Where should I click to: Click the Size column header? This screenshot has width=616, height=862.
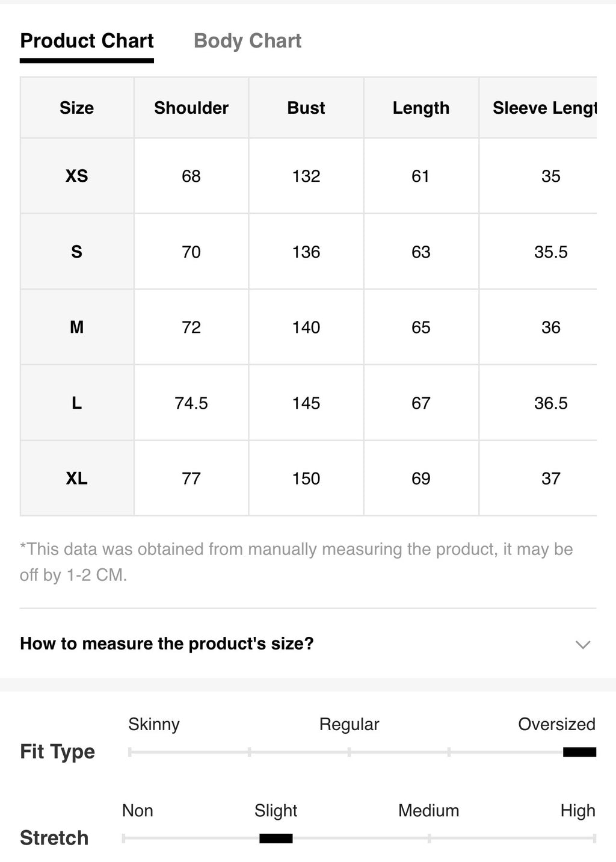[77, 108]
